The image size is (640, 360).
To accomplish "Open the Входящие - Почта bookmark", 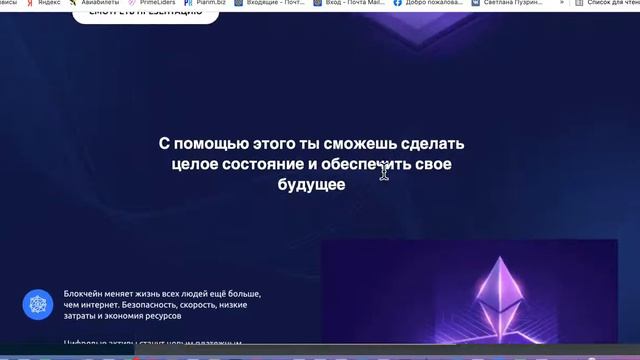I will pyautogui.click(x=269, y=2).
